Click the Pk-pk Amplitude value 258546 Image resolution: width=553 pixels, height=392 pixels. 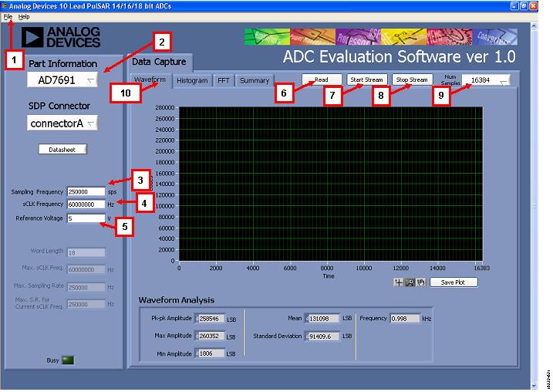211,319
